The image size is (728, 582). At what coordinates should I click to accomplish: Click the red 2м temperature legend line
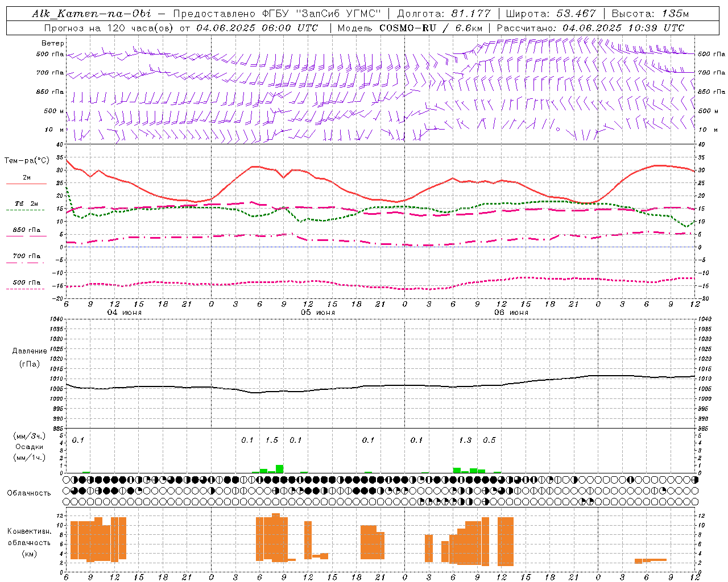tap(26, 184)
